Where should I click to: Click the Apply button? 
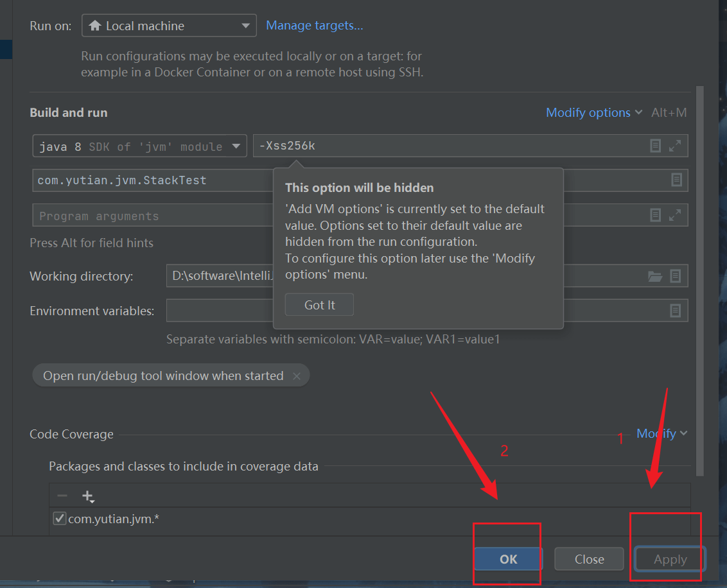point(670,559)
